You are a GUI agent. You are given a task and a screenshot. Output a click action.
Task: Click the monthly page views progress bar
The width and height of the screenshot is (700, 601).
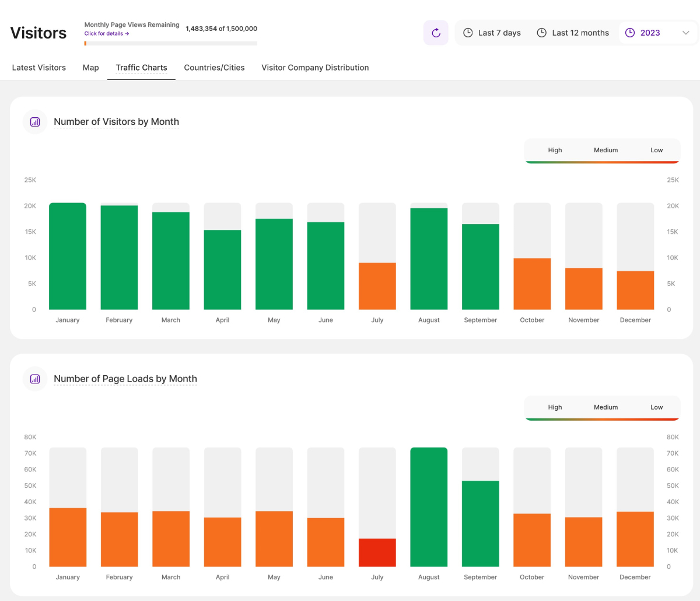click(x=170, y=43)
